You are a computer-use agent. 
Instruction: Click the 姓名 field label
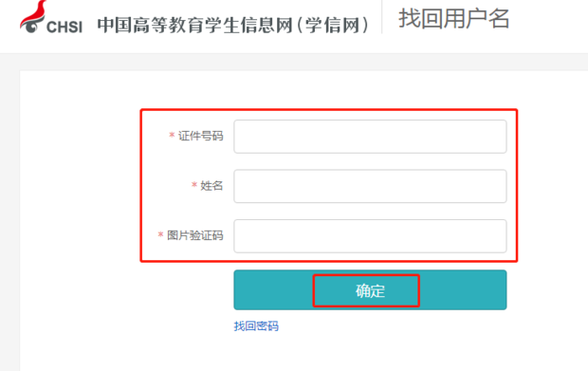tap(211, 185)
